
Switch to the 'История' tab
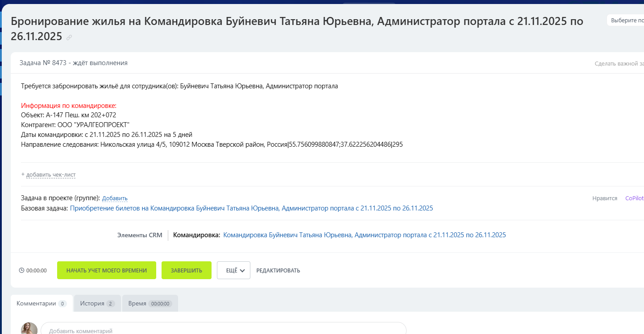(91, 303)
